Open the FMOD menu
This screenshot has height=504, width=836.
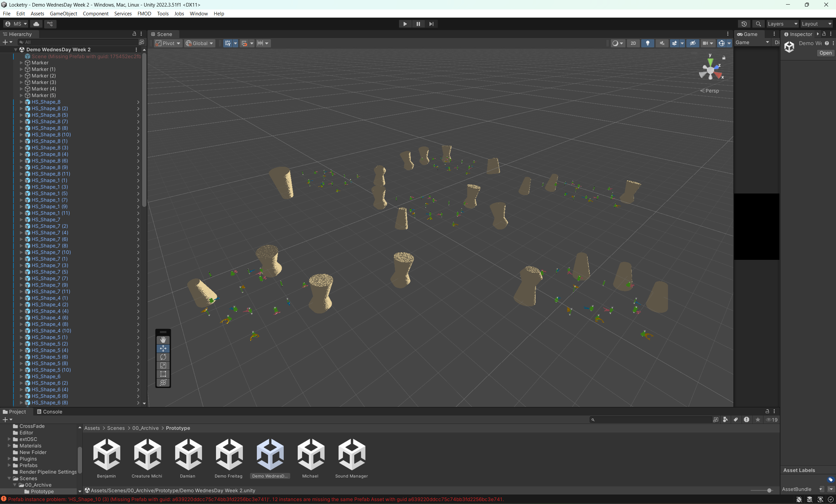(144, 14)
